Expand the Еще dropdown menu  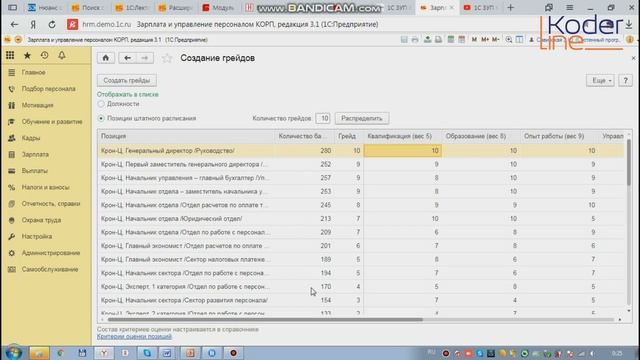point(600,80)
